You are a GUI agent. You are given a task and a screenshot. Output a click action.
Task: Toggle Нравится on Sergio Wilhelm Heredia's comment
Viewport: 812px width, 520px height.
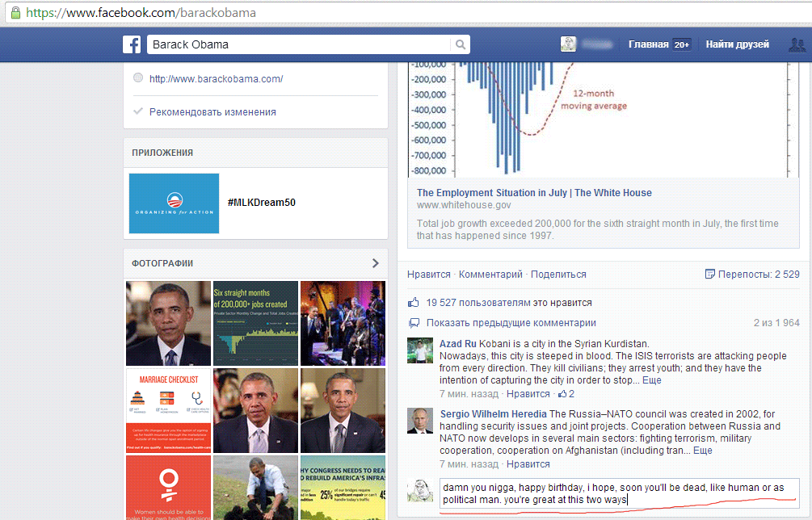[528, 464]
